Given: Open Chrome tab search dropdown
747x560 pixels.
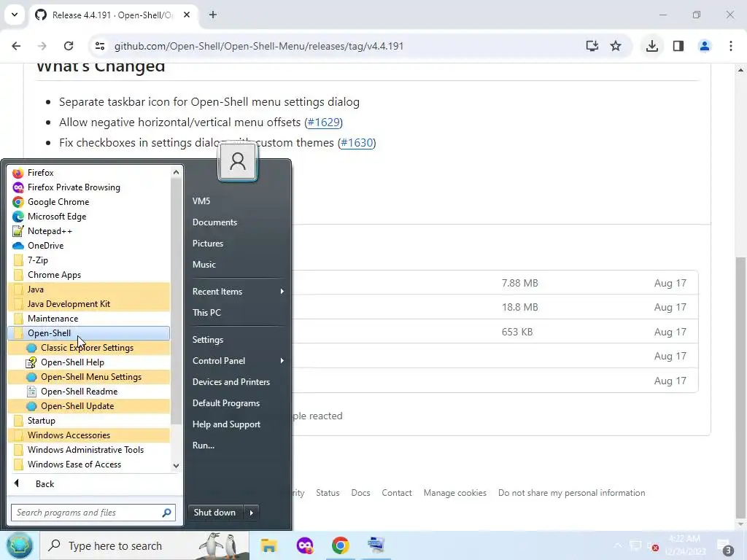Looking at the screenshot, I should (15, 15).
